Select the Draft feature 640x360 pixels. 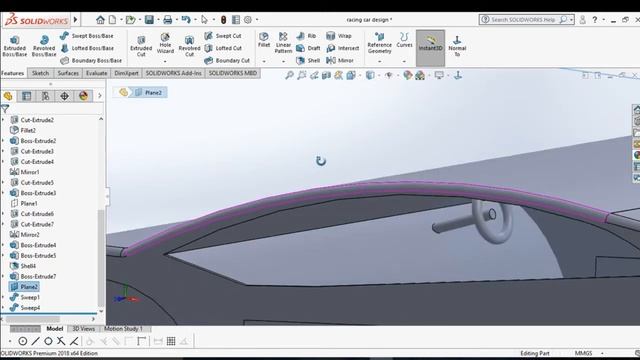(308, 48)
